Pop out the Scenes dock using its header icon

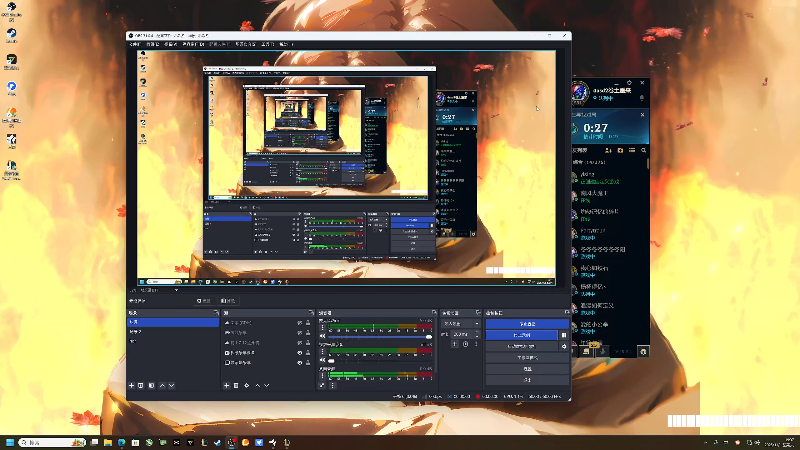pyautogui.click(x=216, y=313)
